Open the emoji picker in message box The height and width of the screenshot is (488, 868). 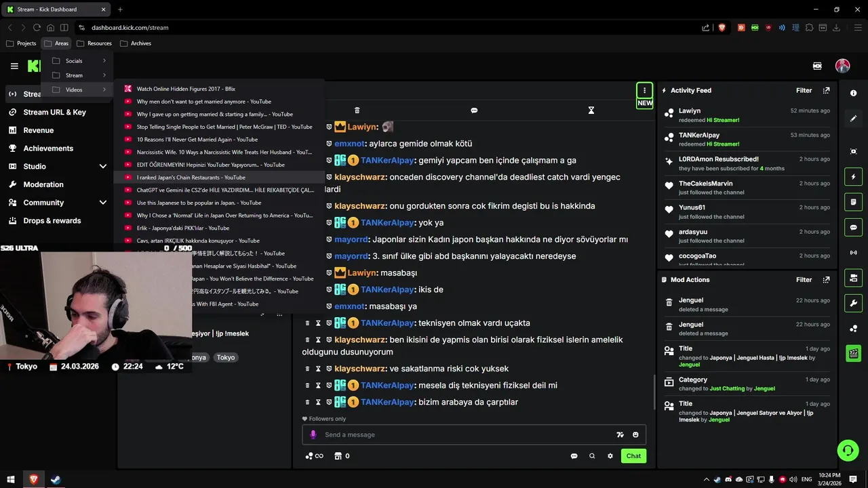[x=635, y=434]
